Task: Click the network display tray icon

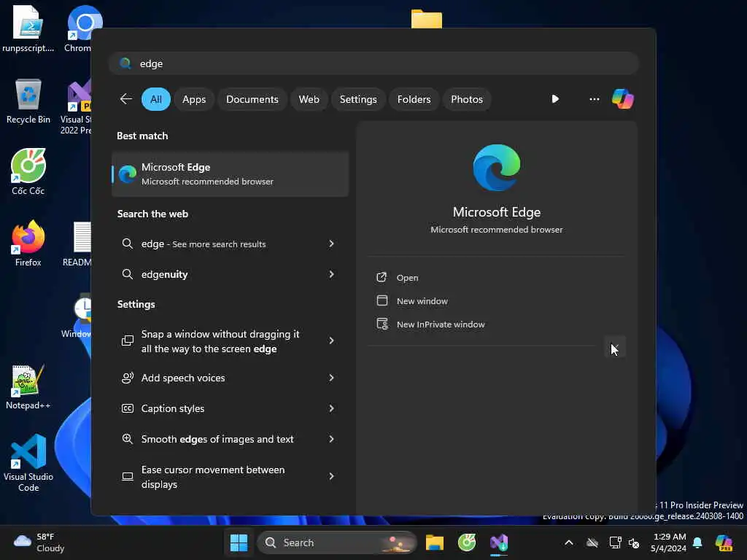Action: [615, 542]
